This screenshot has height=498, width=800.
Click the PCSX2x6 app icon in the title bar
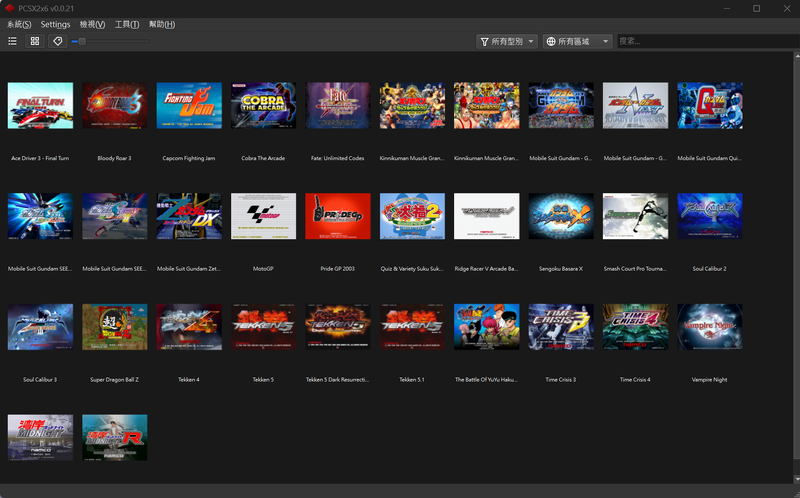pyautogui.click(x=10, y=8)
